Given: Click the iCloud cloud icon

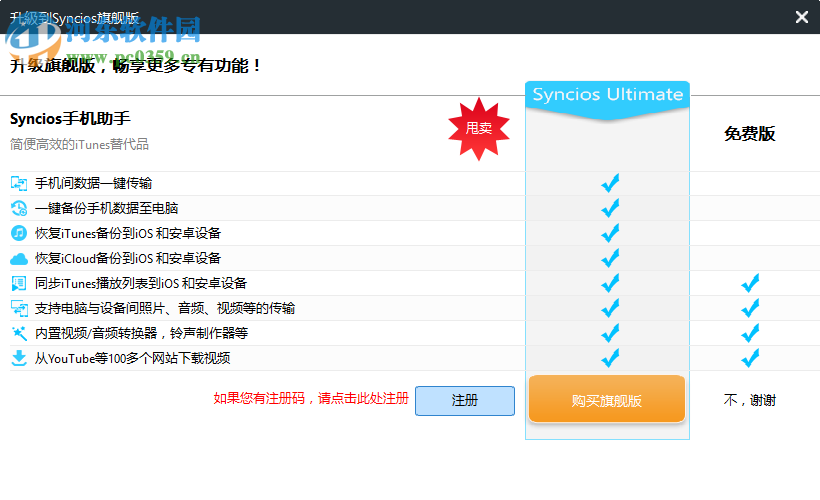Looking at the screenshot, I should coord(19,258).
